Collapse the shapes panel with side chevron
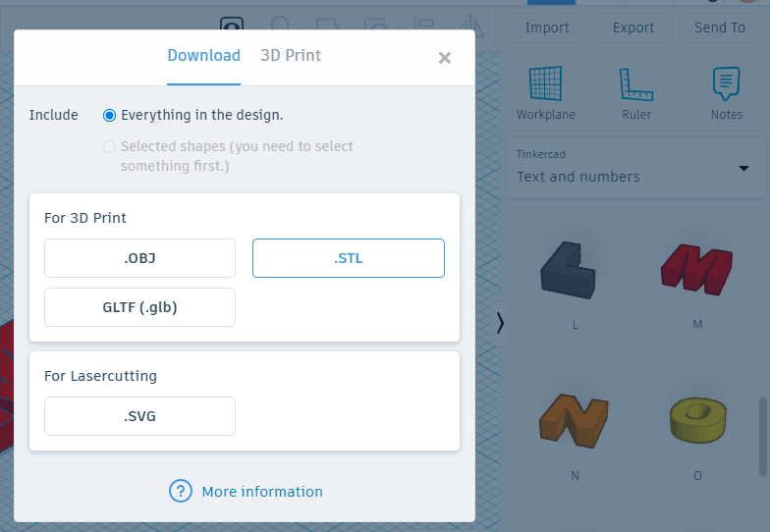This screenshot has width=770, height=532. coord(500,323)
